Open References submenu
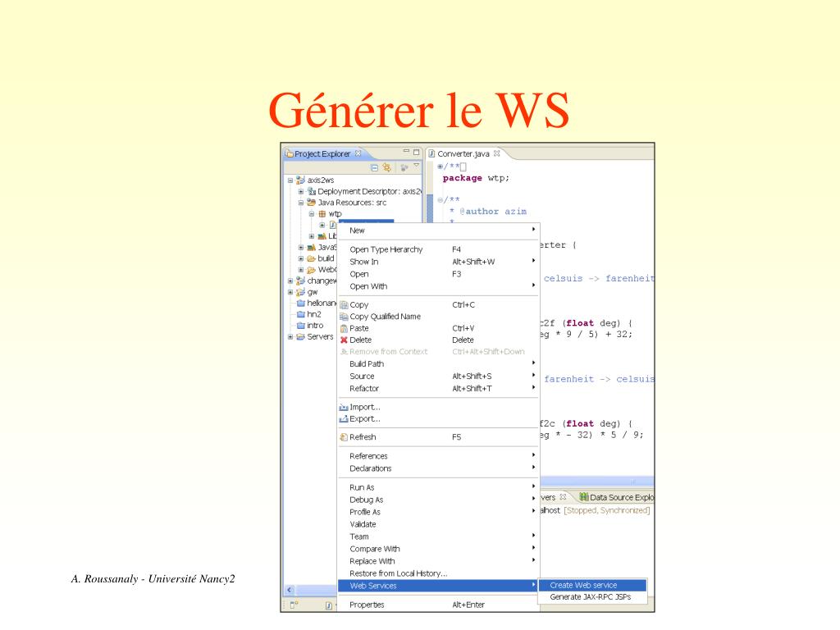 tap(438, 456)
